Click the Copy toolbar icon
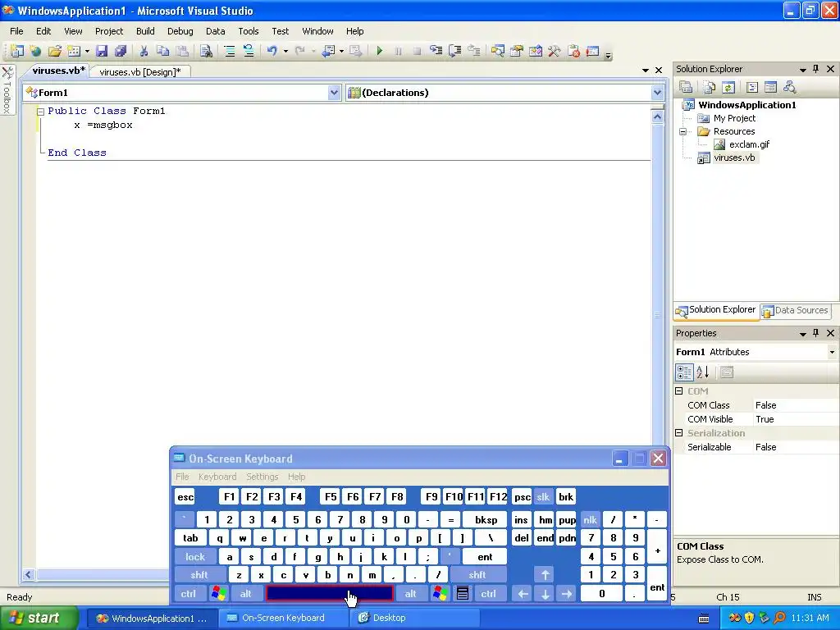840x630 pixels. click(x=162, y=51)
